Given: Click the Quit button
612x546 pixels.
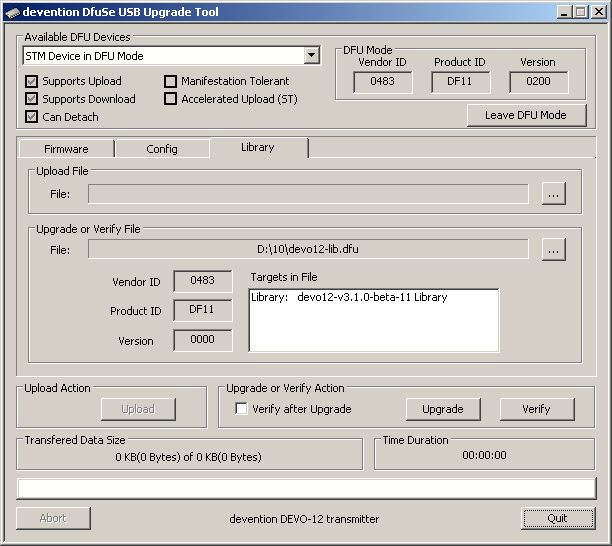Looking at the screenshot, I should (558, 518).
